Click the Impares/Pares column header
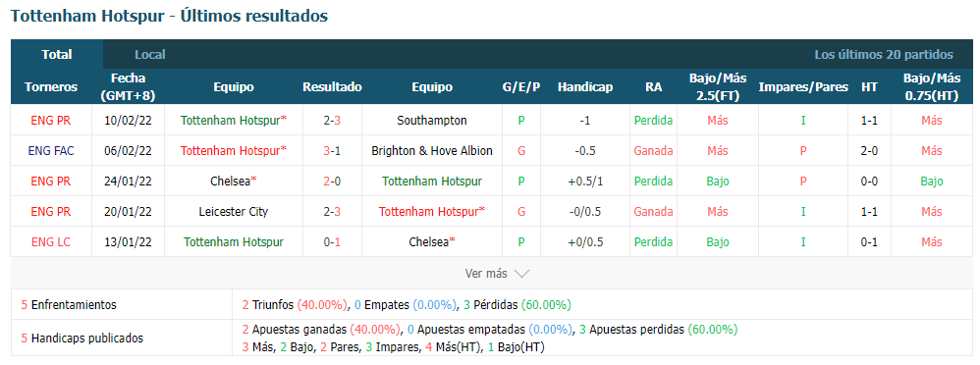The height and width of the screenshot is (365, 980). (x=803, y=87)
